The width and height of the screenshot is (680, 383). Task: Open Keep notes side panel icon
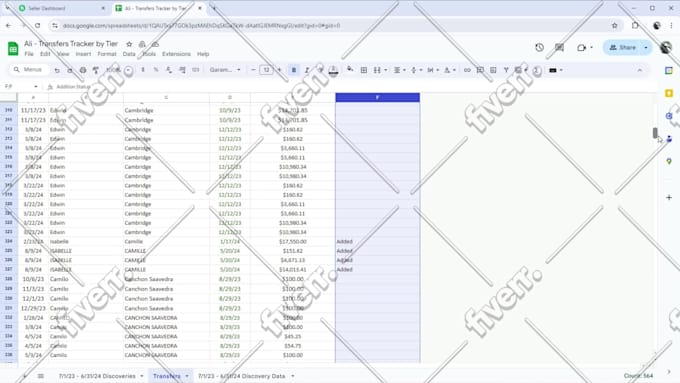click(x=669, y=93)
